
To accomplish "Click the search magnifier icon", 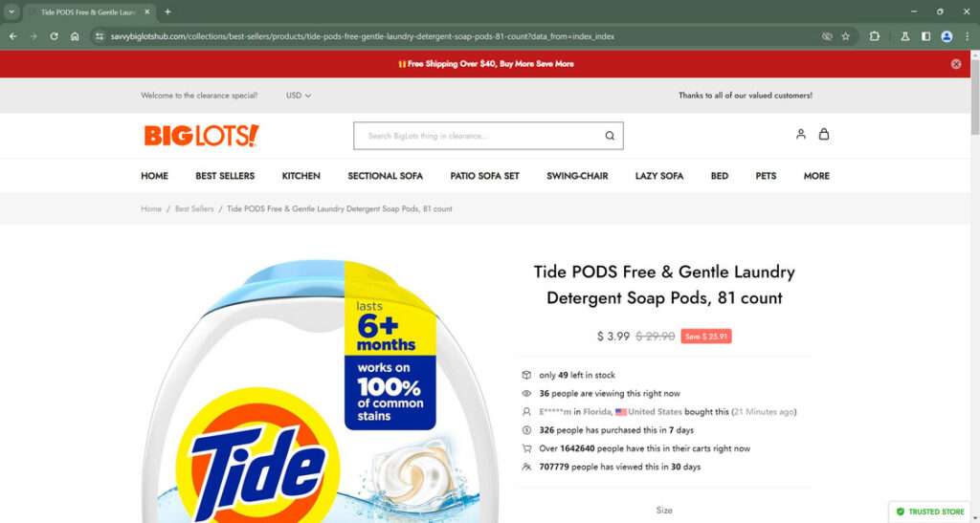I will point(610,136).
